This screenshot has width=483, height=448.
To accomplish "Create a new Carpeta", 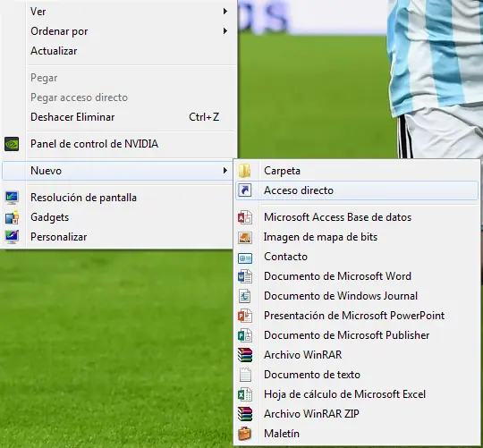I will [357, 171].
